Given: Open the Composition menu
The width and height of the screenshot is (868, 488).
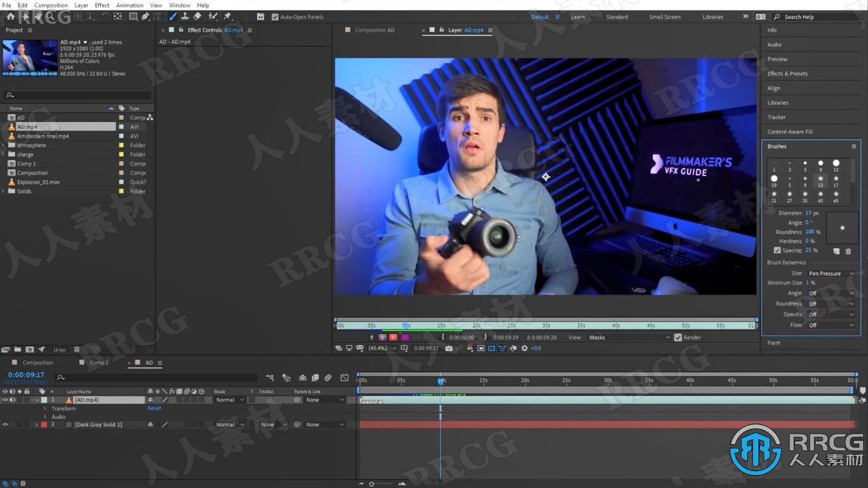Looking at the screenshot, I should click(x=51, y=5).
